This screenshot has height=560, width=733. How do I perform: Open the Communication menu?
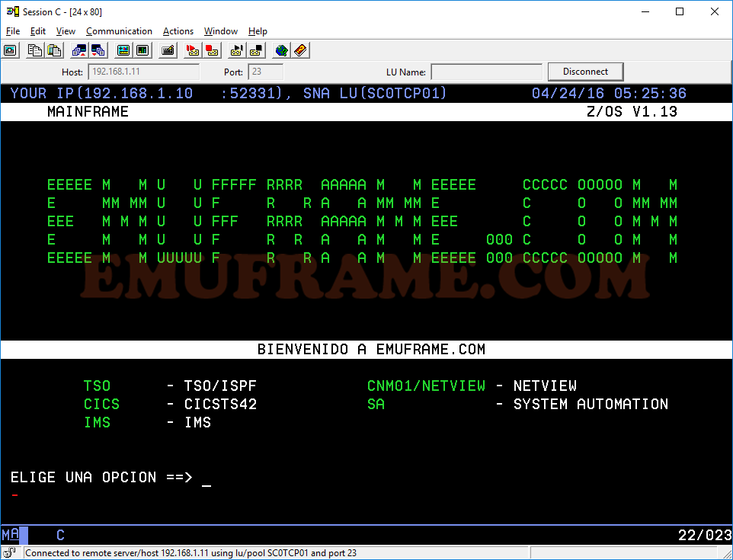pyautogui.click(x=119, y=31)
